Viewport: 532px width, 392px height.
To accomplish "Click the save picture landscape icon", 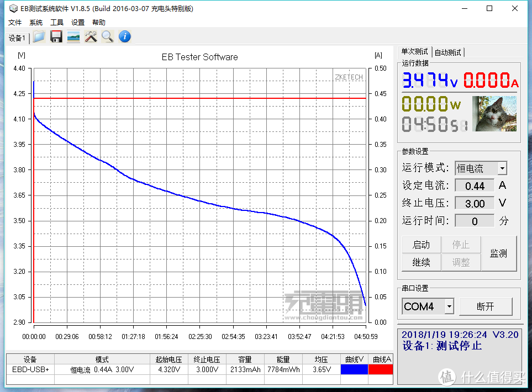I will click(x=73, y=37).
